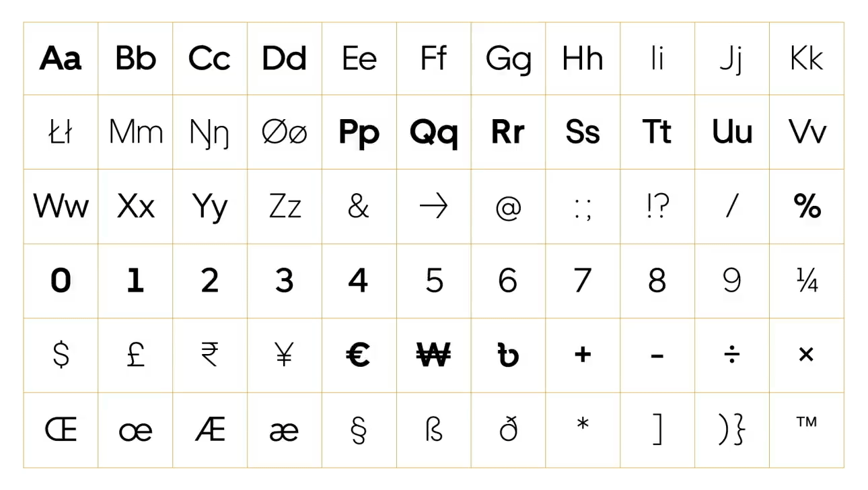The image size is (868, 490).
Task: Select the bold digit 0 cell
Action: [x=61, y=281]
